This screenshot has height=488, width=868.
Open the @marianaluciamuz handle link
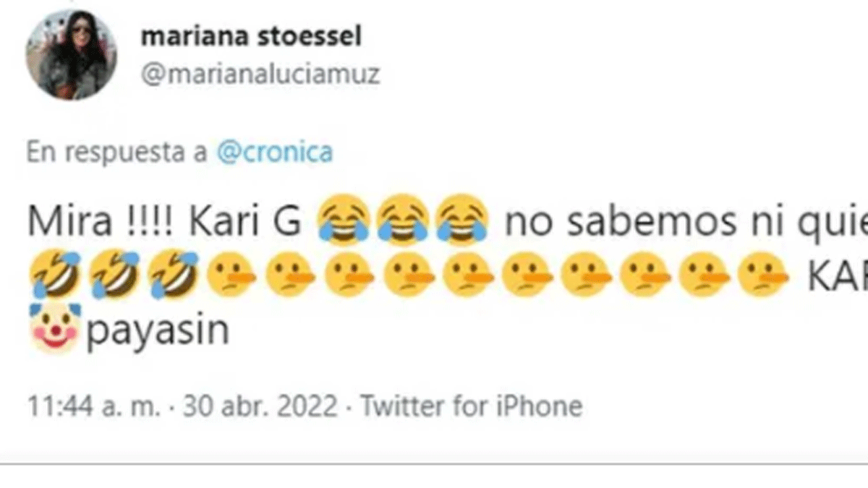point(260,74)
